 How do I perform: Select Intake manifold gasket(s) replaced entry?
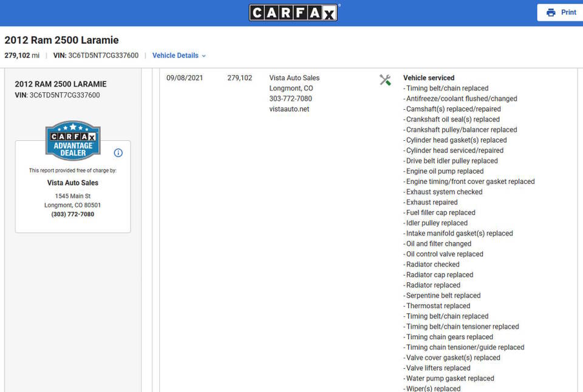(x=458, y=234)
